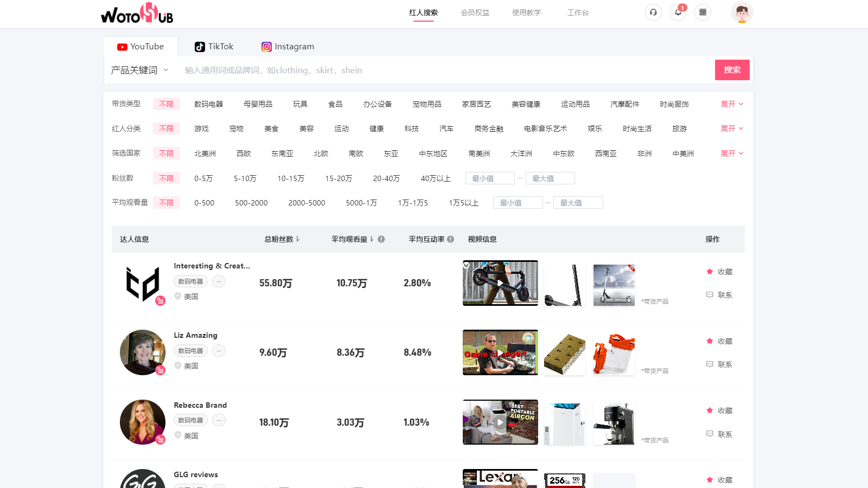Click the QR code icon
The width and height of the screenshot is (868, 488).
coord(703,12)
